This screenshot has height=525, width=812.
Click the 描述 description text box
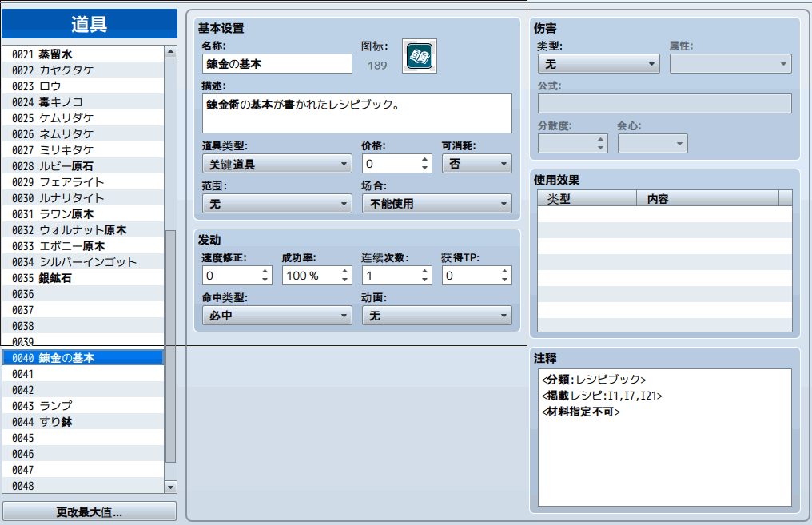click(356, 113)
